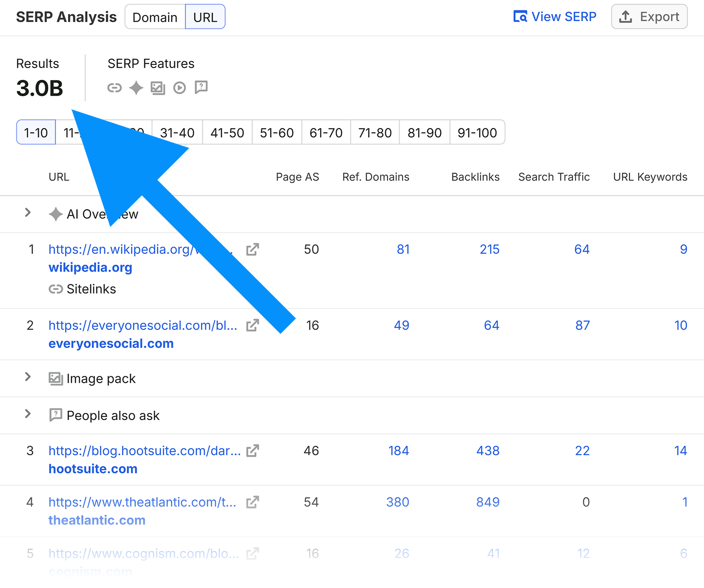Click the Sitelinks SERP feature icon

[115, 88]
